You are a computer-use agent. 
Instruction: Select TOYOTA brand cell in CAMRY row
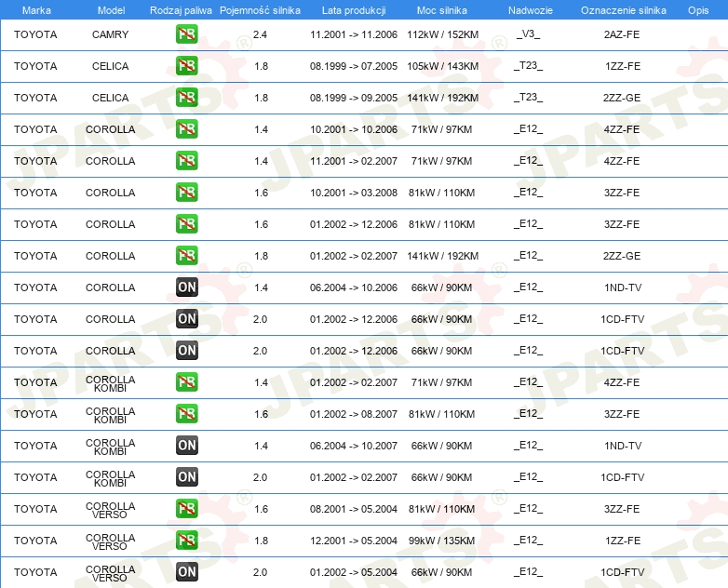(x=35, y=34)
